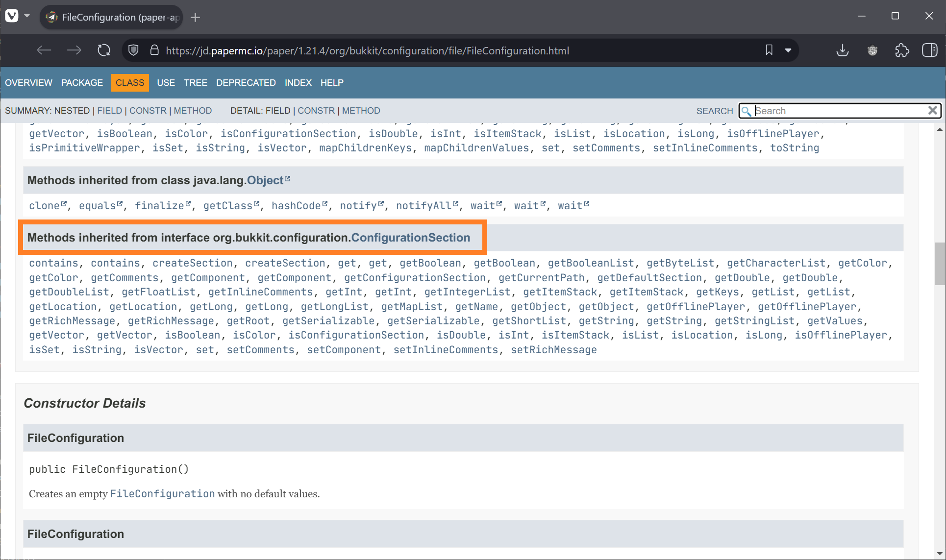The height and width of the screenshot is (560, 946).
Task: Open the bookmark dropdown arrow in address bar
Action: (789, 50)
